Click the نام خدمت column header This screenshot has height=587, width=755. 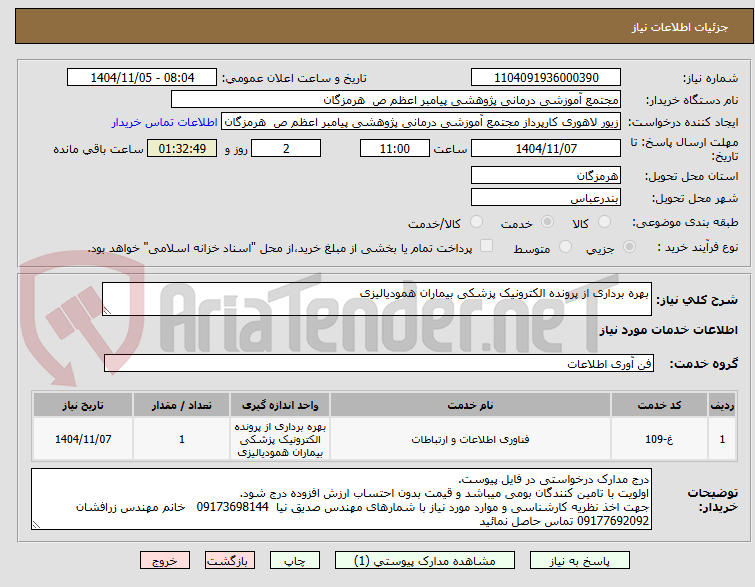click(470, 405)
